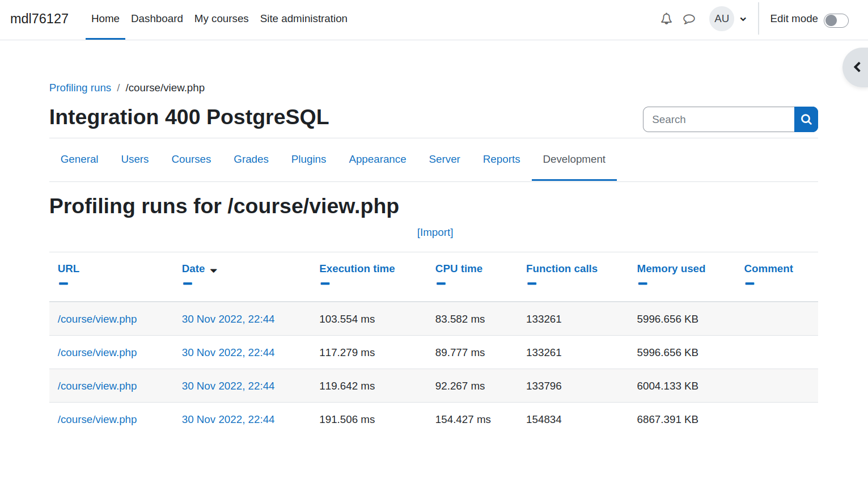Open date link in 103.554 ms row
Screen dimensions: 868x478
228,319
